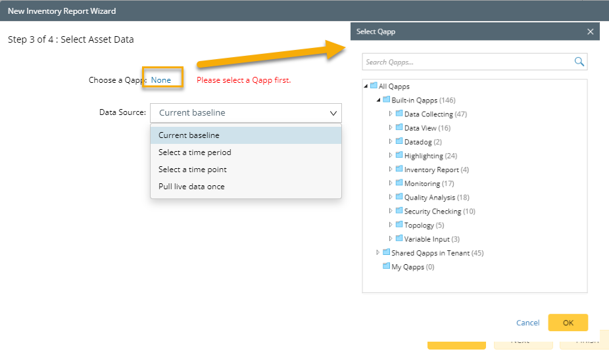Click the Topology folder icon
The image size is (609, 364).
tap(399, 225)
